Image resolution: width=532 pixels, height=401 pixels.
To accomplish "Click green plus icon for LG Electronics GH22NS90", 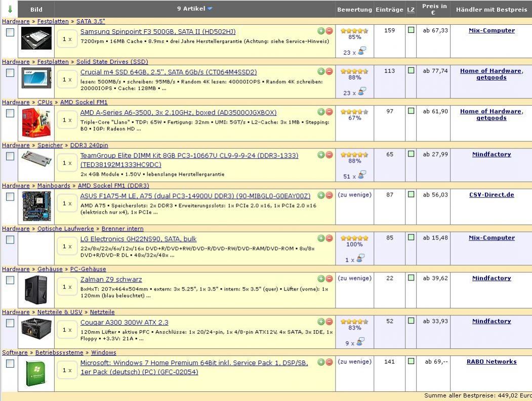I will (321, 238).
